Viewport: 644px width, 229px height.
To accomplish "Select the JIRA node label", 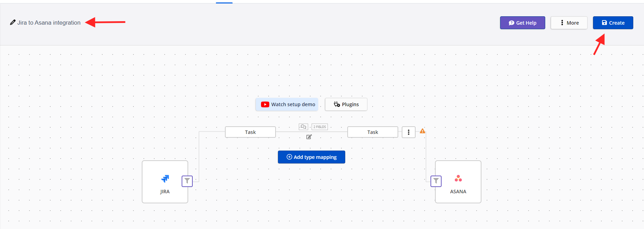I will pos(165,192).
